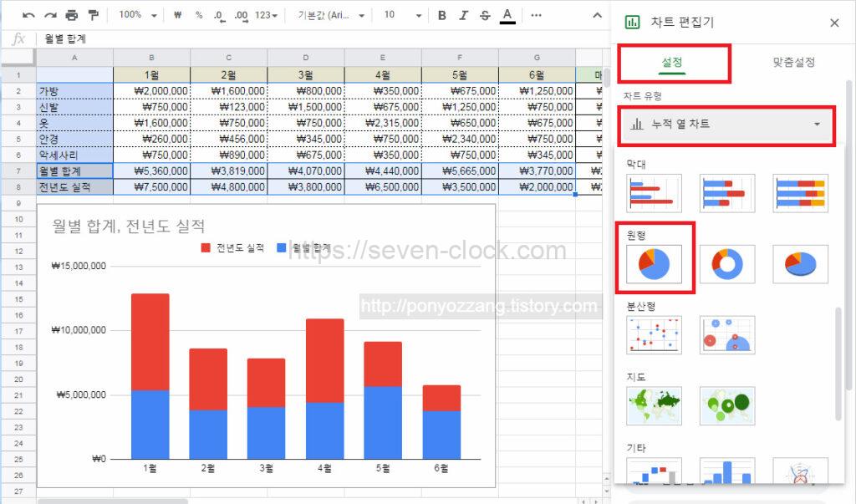Click the undo arrow icon
Screen dimensions: 856x504
29,15
